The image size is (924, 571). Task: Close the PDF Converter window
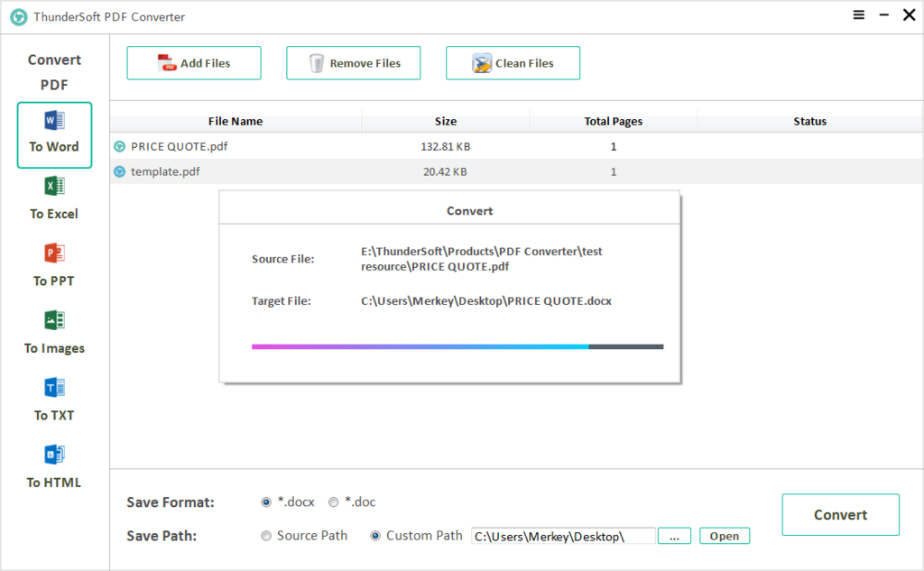coord(910,15)
